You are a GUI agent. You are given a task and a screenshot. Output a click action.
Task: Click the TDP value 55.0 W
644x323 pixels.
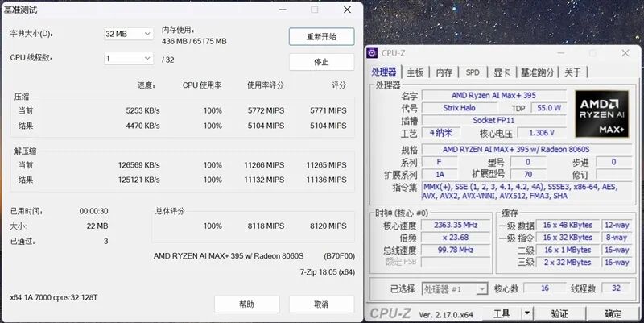point(549,108)
